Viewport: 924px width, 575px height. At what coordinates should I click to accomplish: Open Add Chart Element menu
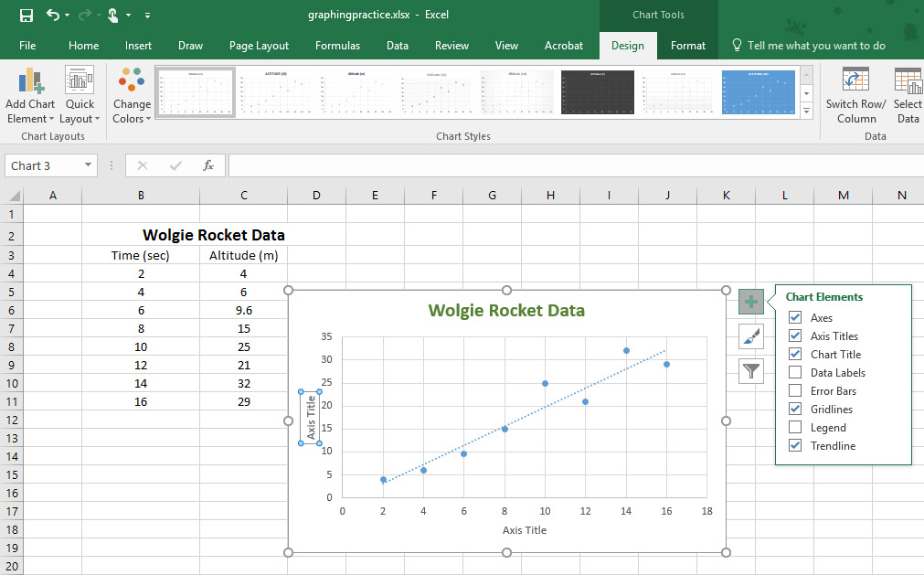click(x=30, y=96)
